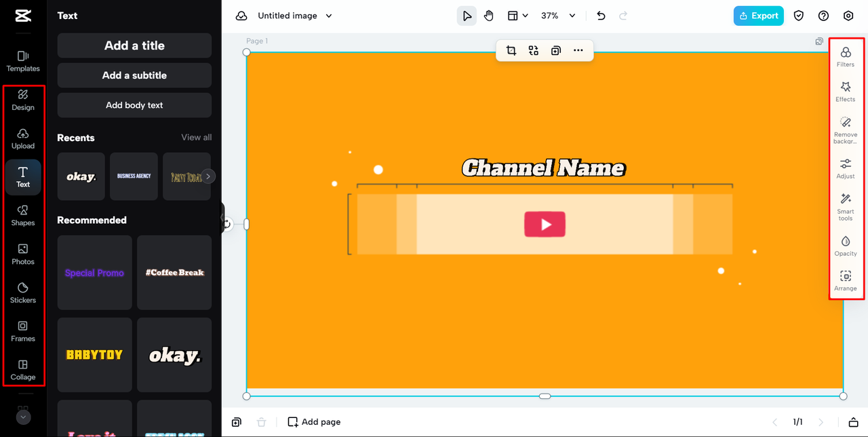Click Add a subtitle button
The image size is (868, 437).
click(134, 75)
